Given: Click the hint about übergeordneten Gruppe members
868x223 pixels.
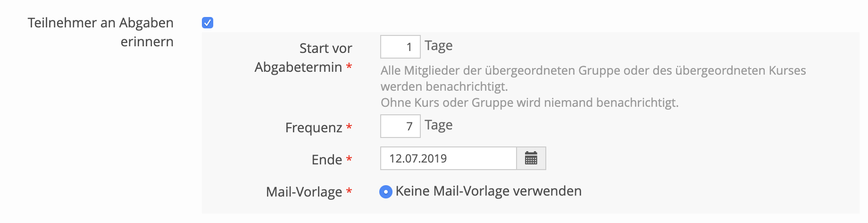Looking at the screenshot, I should pyautogui.click(x=593, y=78).
